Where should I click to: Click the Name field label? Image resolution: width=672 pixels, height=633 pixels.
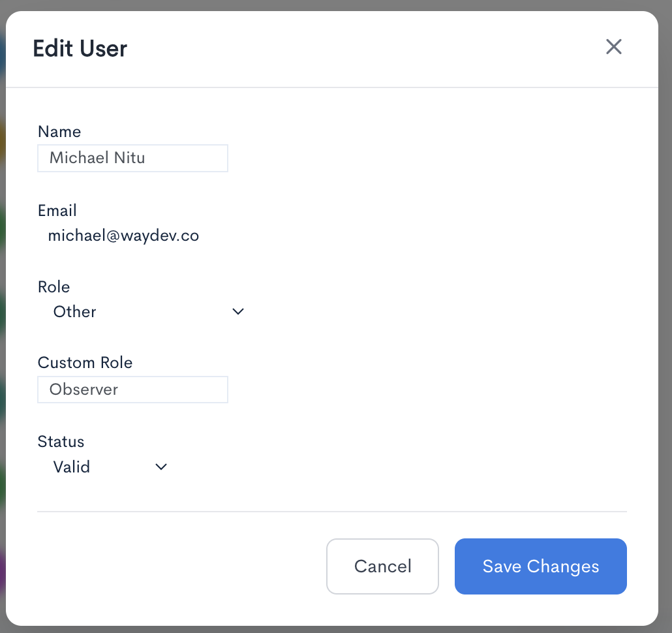pos(59,132)
